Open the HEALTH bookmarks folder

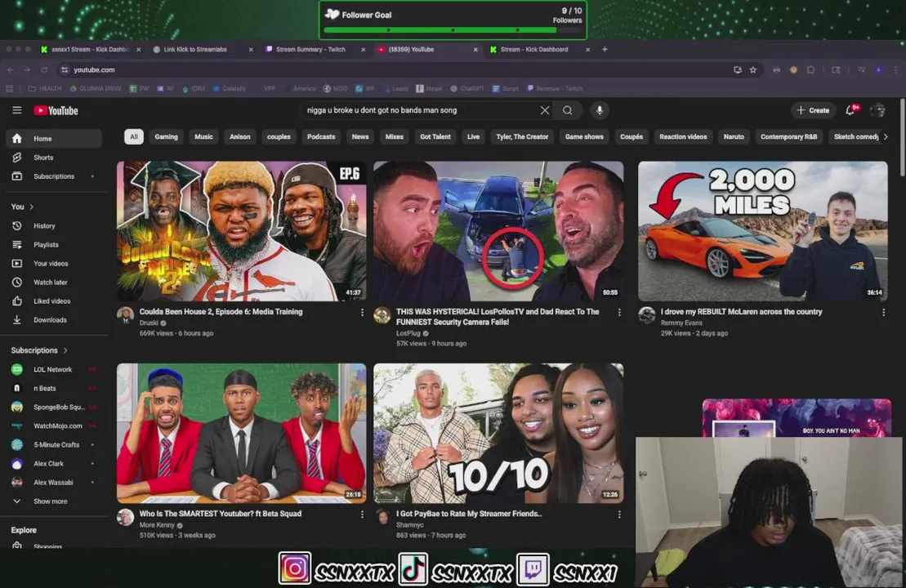pyautogui.click(x=44, y=89)
